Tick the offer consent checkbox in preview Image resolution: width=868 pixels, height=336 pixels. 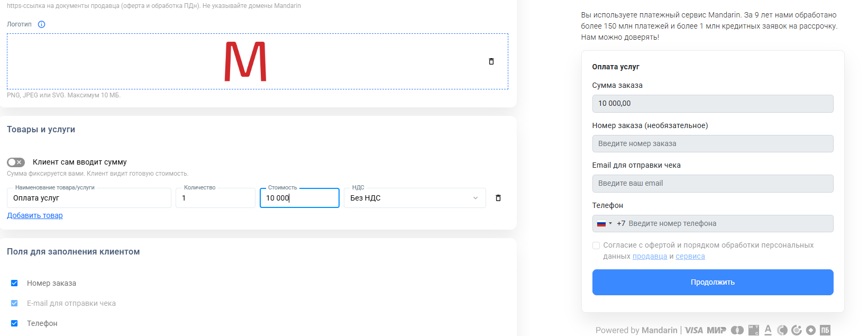coord(596,246)
